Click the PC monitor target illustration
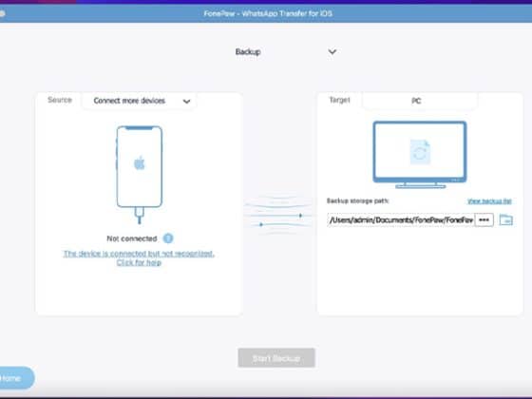Image resolution: width=532 pixels, height=399 pixels. pyautogui.click(x=420, y=155)
